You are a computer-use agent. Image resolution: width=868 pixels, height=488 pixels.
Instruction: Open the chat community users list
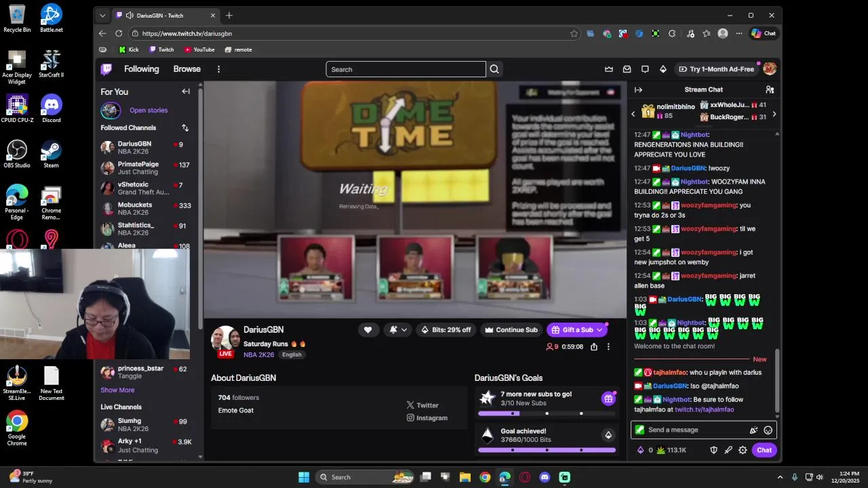(770, 89)
